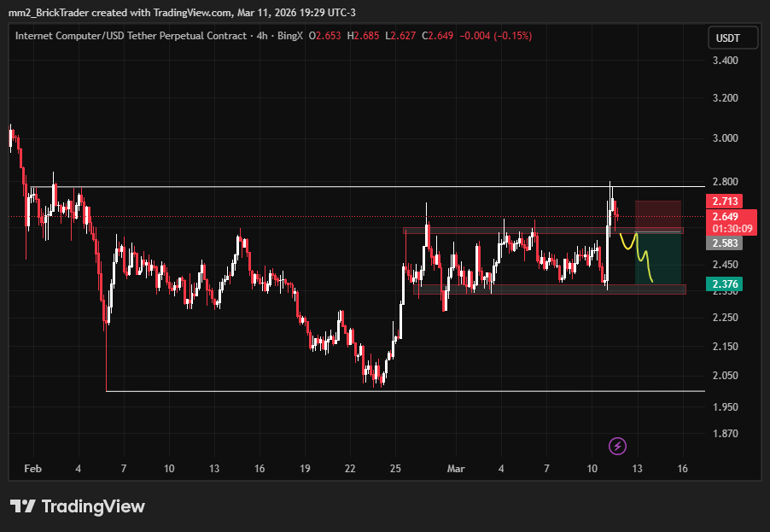Click the change value -0.004 (-0.15%)
The image size is (770, 532).
pos(495,36)
